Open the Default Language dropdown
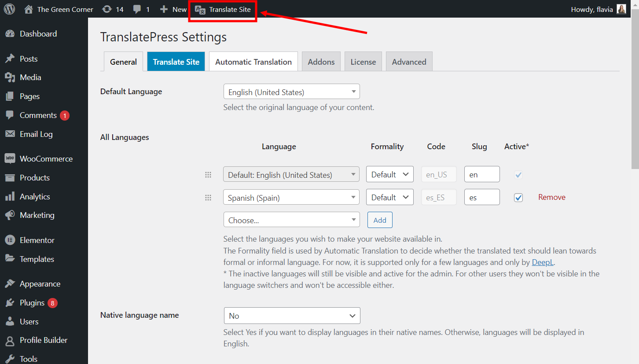The width and height of the screenshot is (639, 364). (x=291, y=92)
